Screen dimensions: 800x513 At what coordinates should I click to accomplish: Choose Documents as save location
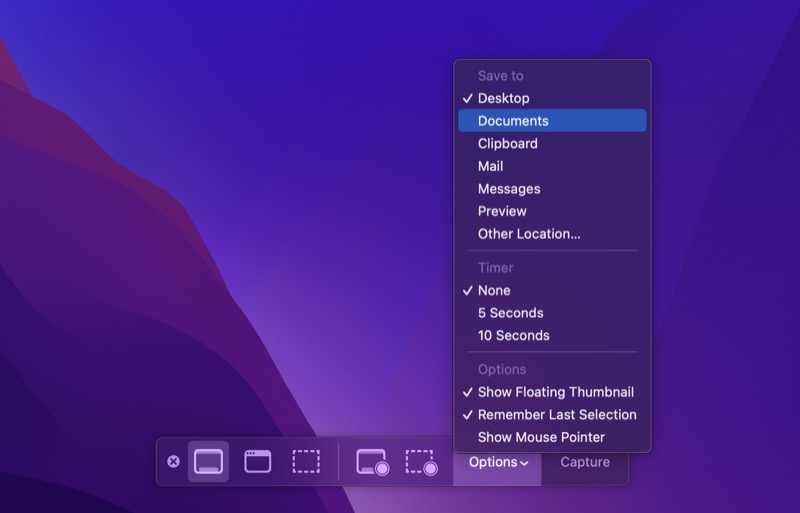552,120
